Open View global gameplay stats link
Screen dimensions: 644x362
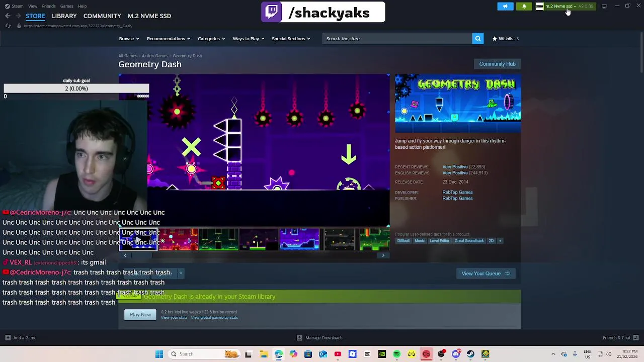coord(214,318)
